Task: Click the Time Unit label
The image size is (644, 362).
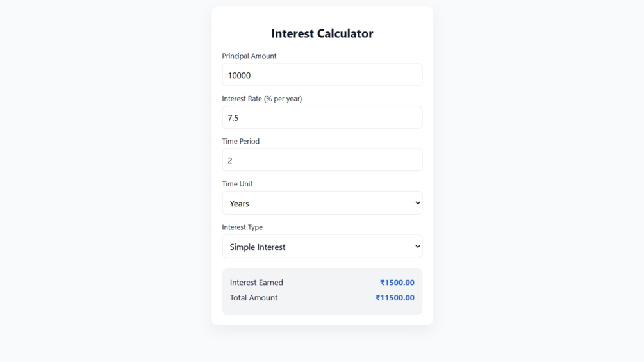Action: click(237, 184)
